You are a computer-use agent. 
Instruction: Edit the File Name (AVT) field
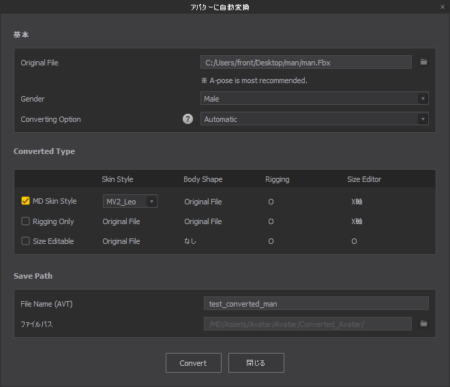coord(316,304)
